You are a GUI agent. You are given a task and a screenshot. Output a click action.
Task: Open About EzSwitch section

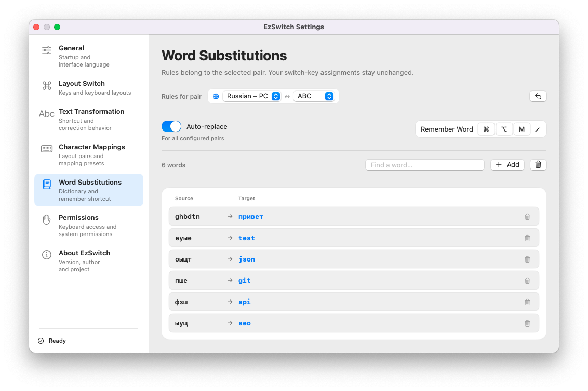88,261
